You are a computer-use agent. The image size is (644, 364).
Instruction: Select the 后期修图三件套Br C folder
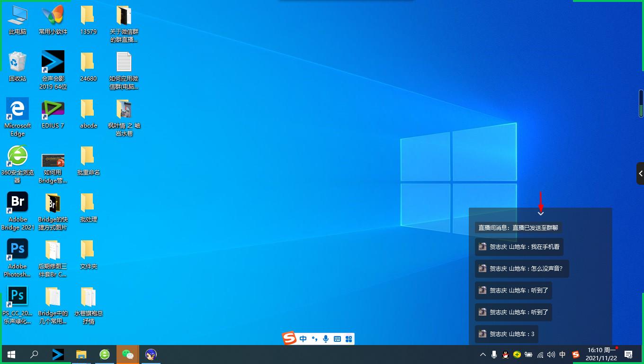coord(53,258)
